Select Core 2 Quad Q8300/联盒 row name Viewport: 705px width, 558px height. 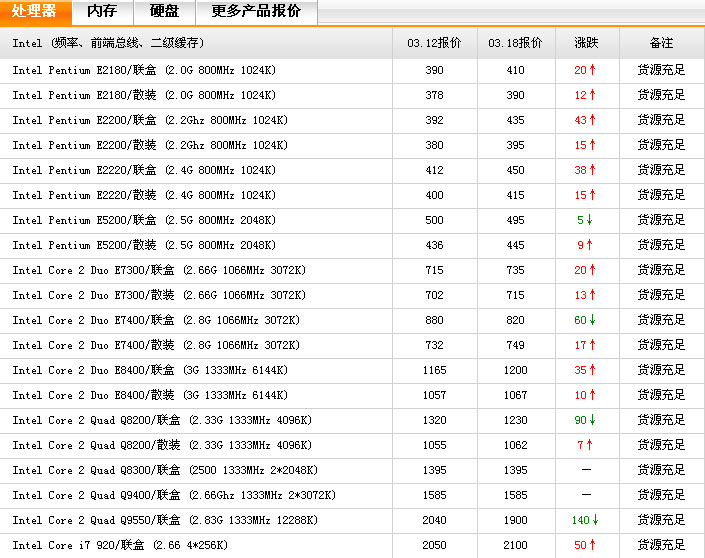point(165,470)
